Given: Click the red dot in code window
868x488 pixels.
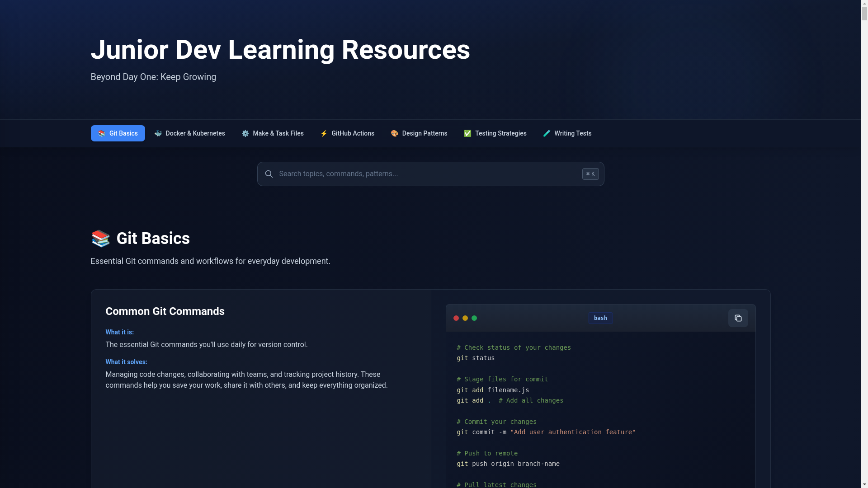Looking at the screenshot, I should (456, 318).
